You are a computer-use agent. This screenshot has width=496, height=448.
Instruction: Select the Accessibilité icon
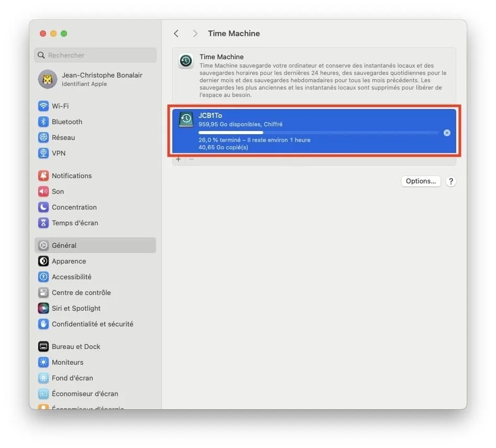coord(43,277)
